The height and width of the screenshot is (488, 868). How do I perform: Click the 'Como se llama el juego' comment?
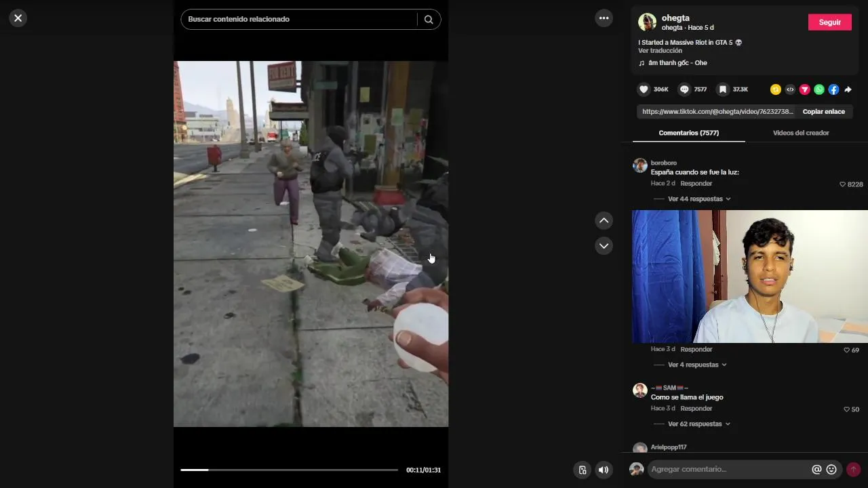(x=687, y=397)
